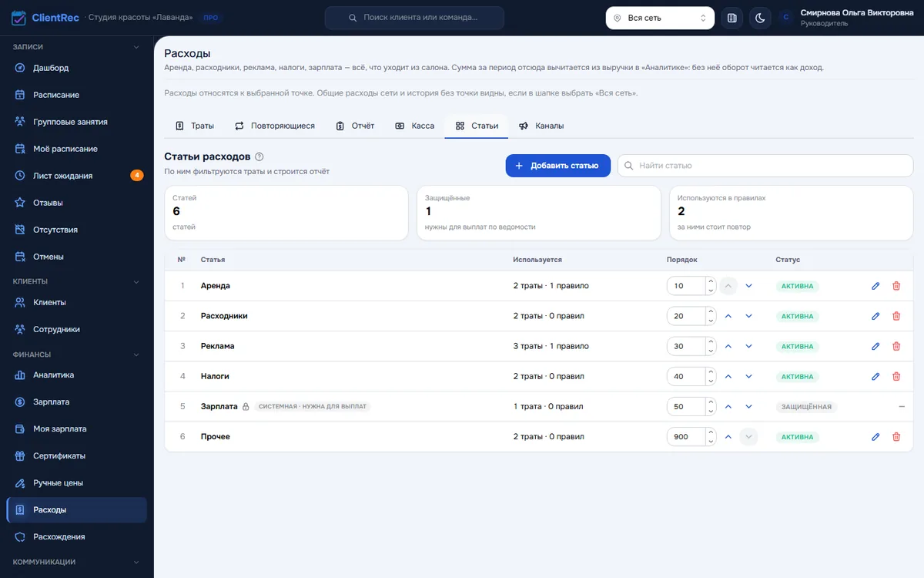Move the Реклама article down one position
This screenshot has width=924, height=578.
pos(748,346)
